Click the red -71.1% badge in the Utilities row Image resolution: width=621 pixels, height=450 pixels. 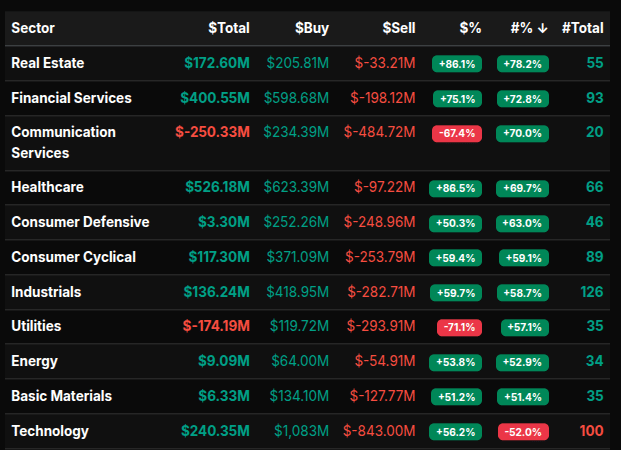click(457, 327)
